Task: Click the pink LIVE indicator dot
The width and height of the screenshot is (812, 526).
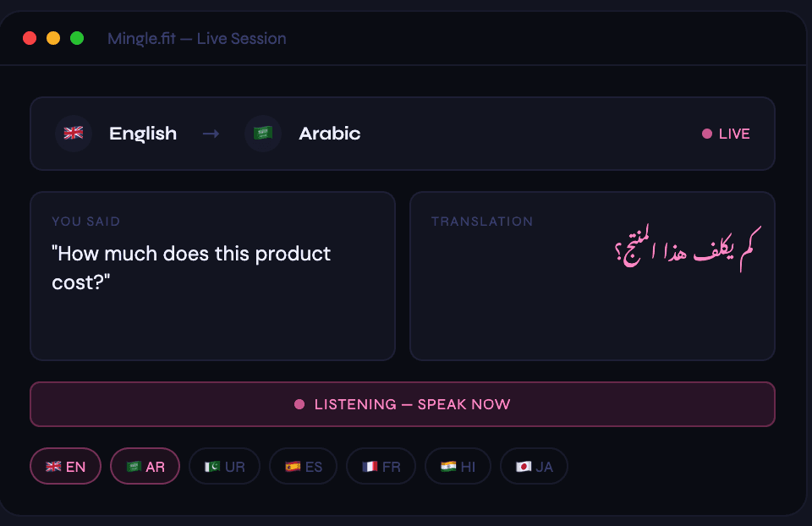Action: (707, 134)
